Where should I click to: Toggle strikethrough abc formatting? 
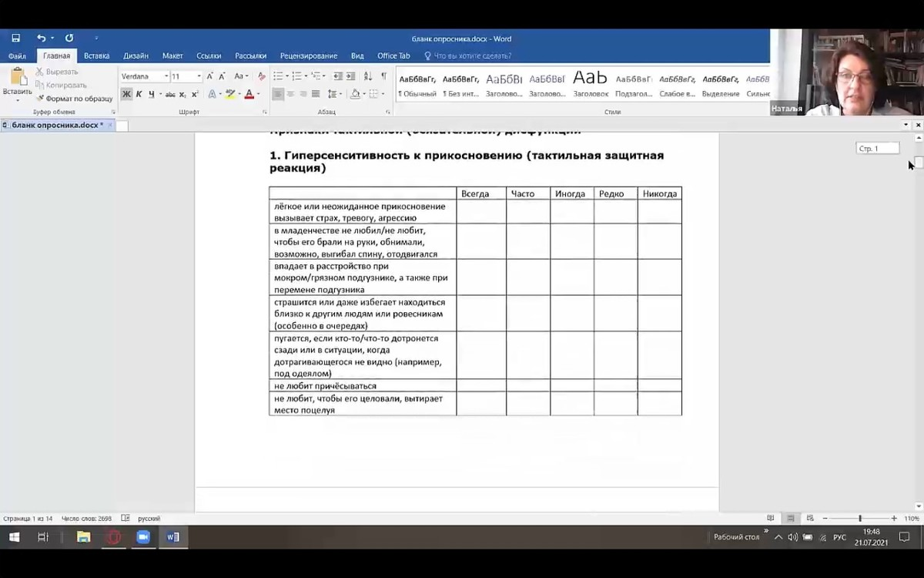pyautogui.click(x=170, y=94)
